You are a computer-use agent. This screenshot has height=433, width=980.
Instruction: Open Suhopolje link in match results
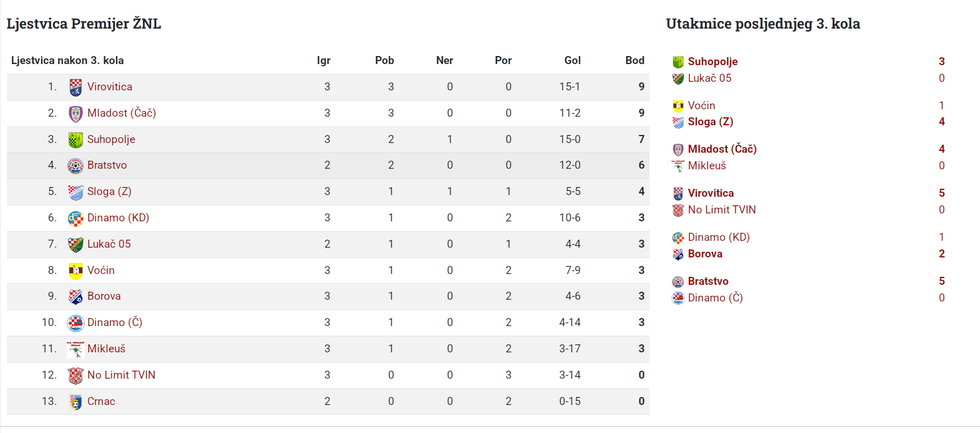click(x=712, y=62)
